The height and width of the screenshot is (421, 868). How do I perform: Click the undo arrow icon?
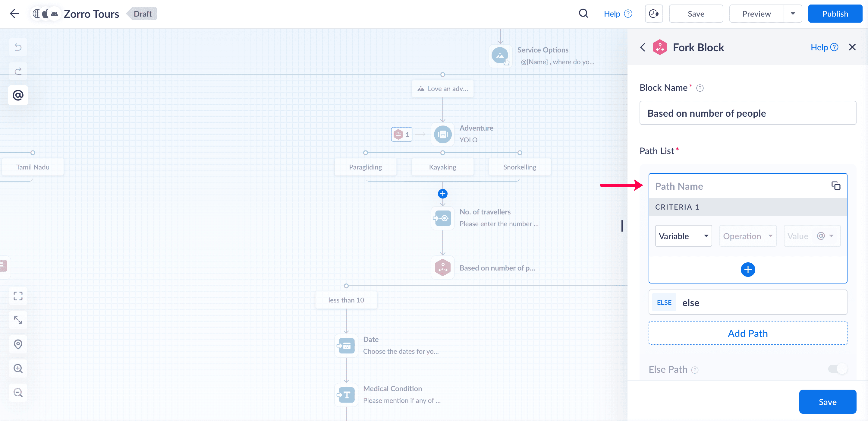[18, 47]
